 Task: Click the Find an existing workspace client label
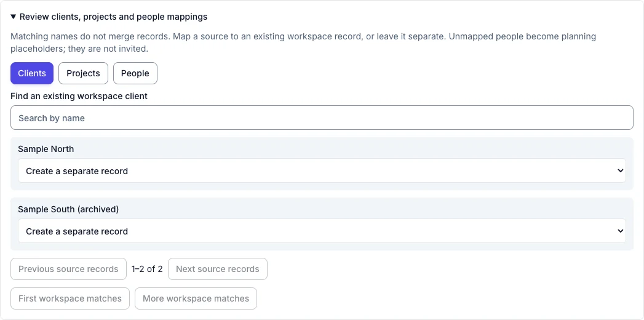tap(79, 96)
